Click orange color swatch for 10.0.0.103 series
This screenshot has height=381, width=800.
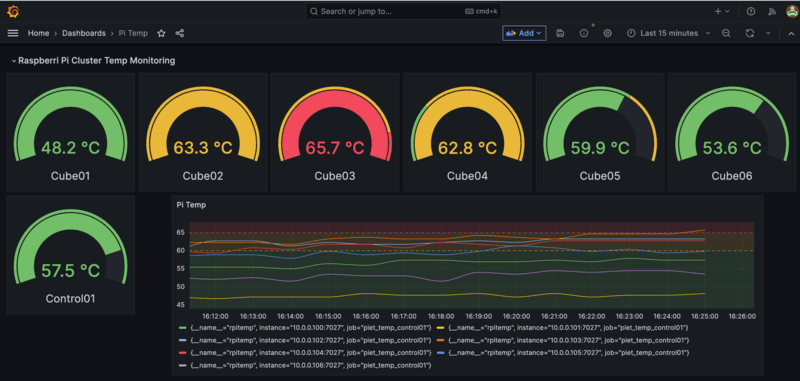tap(440, 340)
